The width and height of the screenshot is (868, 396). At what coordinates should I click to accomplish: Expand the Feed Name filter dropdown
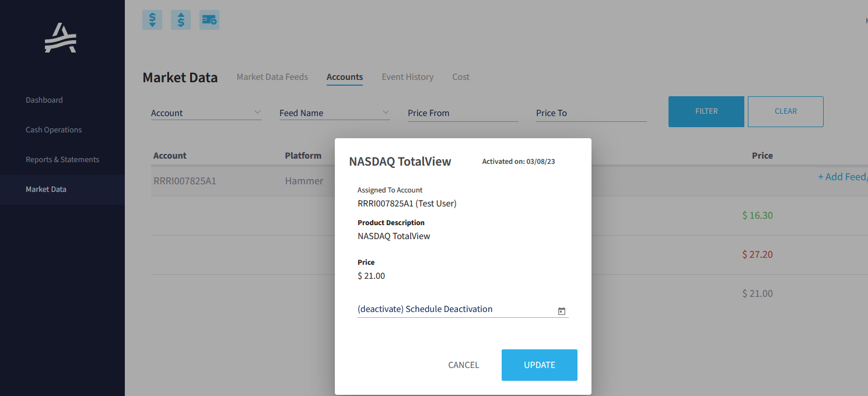[x=335, y=113]
